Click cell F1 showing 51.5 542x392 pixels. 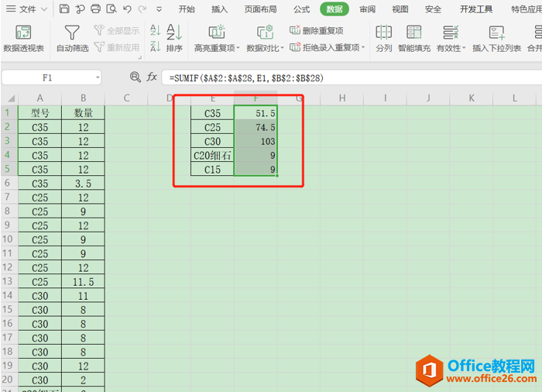(x=256, y=113)
